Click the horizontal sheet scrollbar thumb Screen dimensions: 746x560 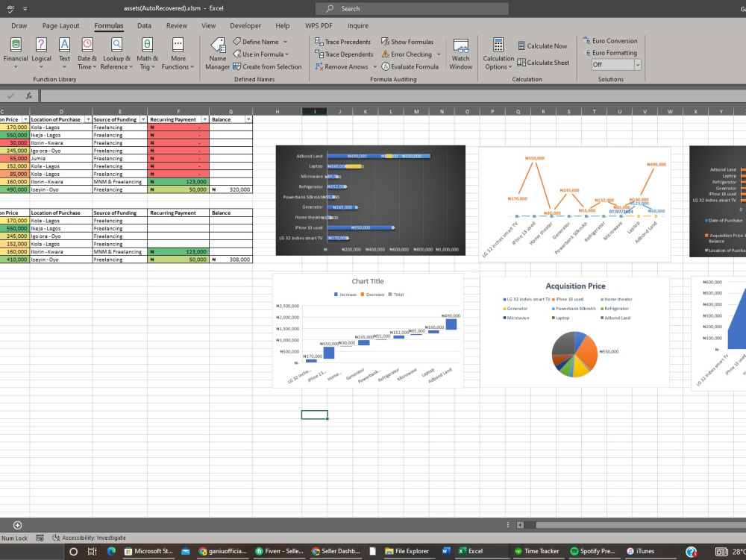[x=640, y=525]
